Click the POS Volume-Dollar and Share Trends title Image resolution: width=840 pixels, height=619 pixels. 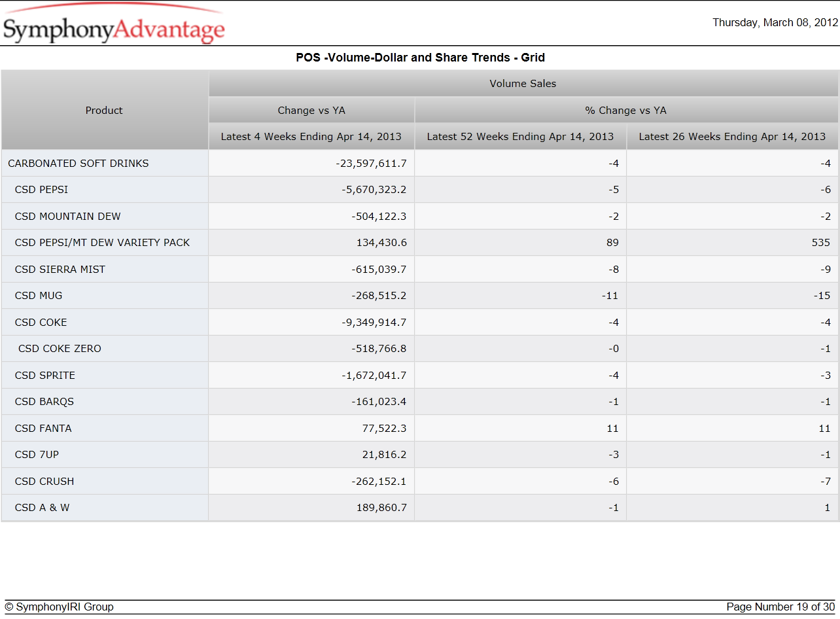coord(420,58)
